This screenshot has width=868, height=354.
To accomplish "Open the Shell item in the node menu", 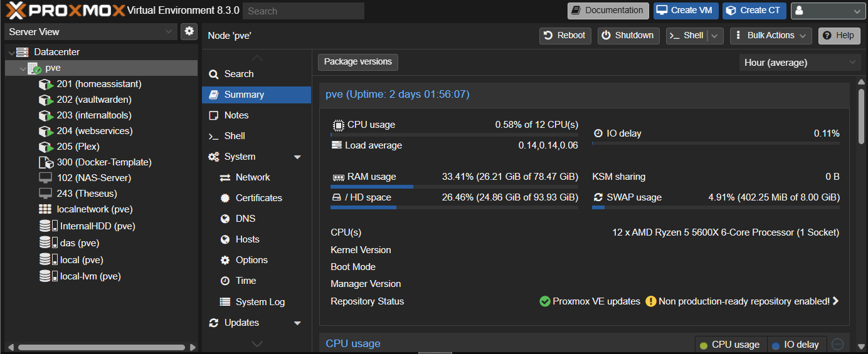I will 257,136.
